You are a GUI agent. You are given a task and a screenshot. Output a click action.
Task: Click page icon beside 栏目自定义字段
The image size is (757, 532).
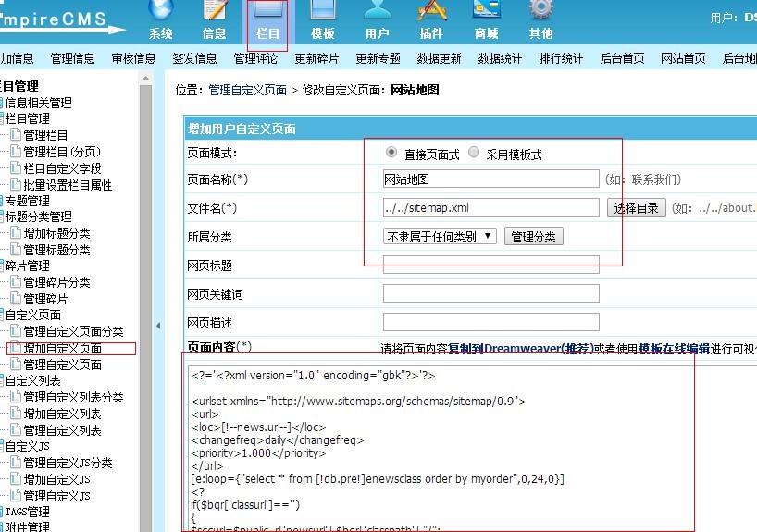16,167
